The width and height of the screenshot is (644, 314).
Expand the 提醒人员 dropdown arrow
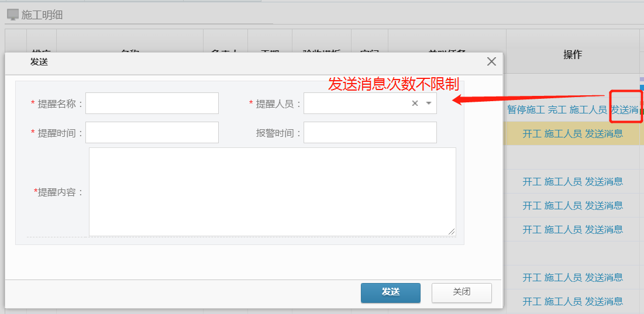point(429,103)
